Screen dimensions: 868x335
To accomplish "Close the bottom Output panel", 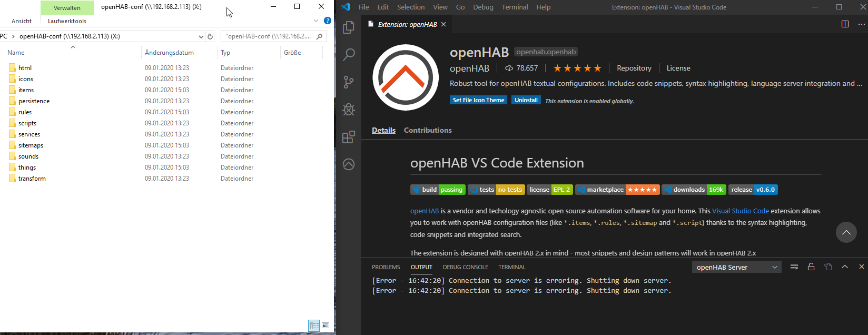I will [862, 267].
